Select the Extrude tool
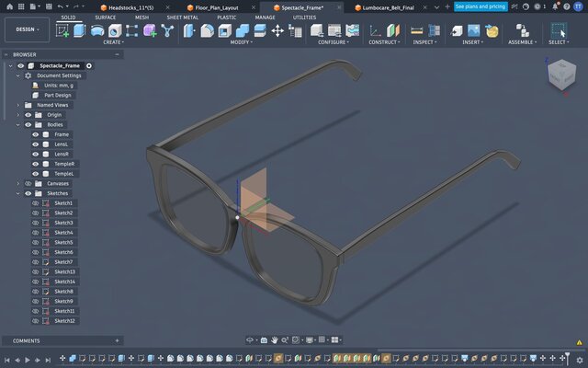 (x=80, y=30)
